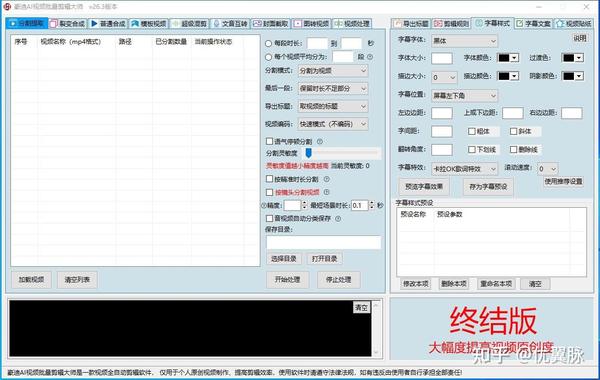Click the help icon beside 按精准时长分割

[x=327, y=179]
